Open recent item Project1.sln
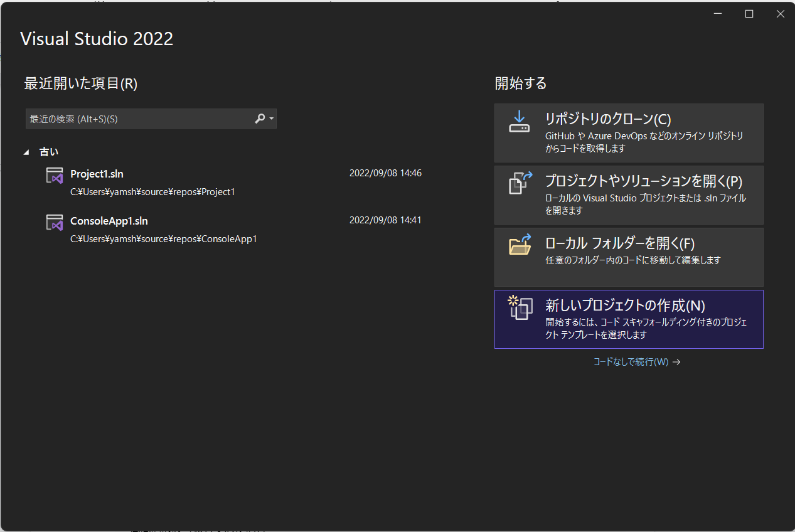The height and width of the screenshot is (532, 795). (x=233, y=183)
